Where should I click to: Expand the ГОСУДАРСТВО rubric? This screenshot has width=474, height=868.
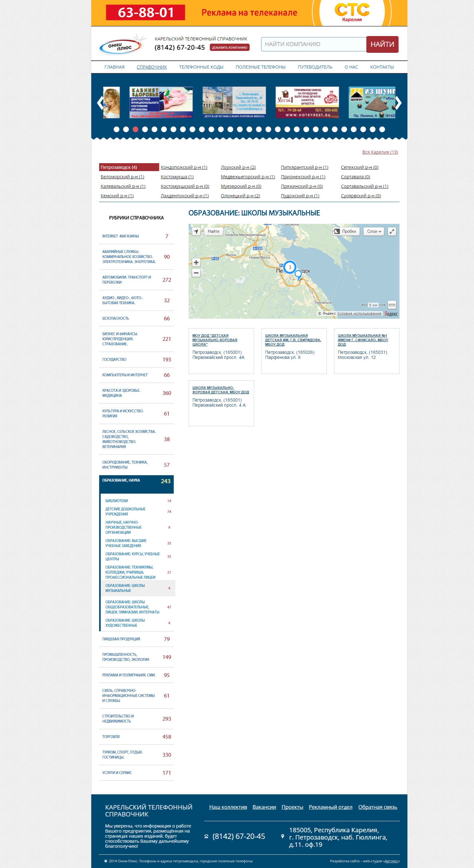coord(136,360)
